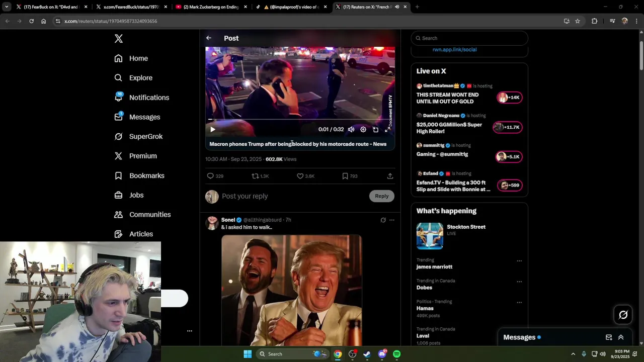Image resolution: width=644 pixels, height=362 pixels.
Task: Repost the post with 1.3K reposts
Action: tap(260, 176)
